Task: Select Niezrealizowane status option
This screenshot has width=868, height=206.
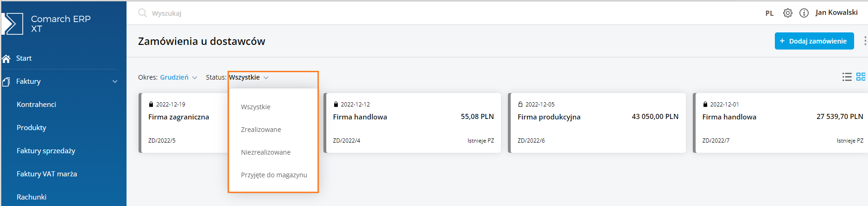Action: point(266,152)
